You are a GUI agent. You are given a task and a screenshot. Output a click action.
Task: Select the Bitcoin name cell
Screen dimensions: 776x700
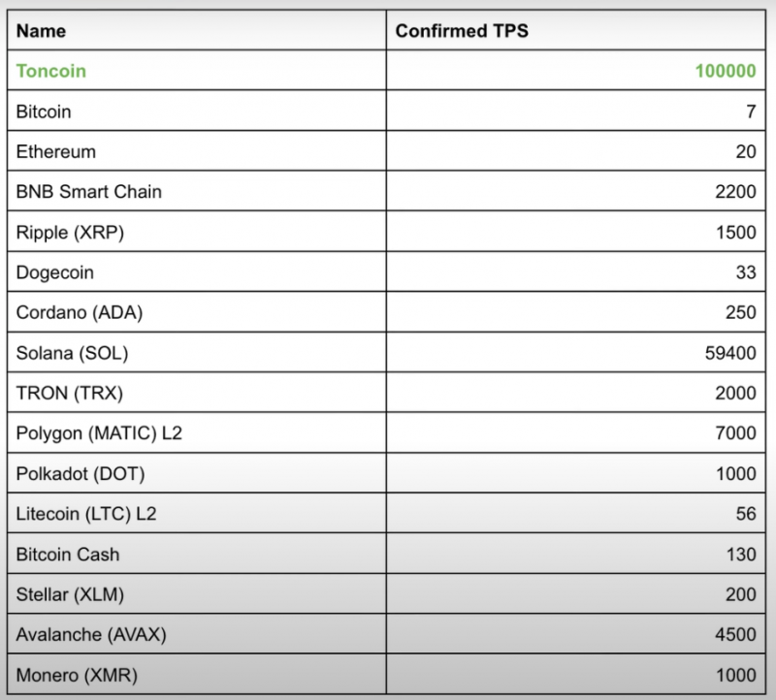[x=197, y=111]
